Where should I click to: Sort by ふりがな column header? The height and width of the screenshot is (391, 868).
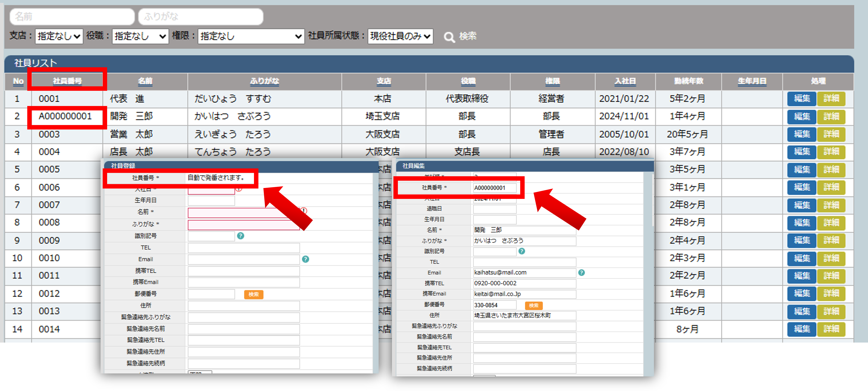pyautogui.click(x=264, y=81)
